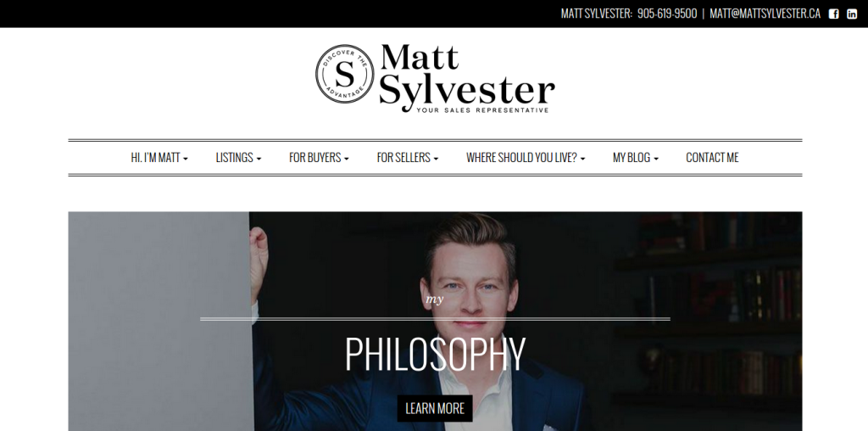Open the Facebook icon in top bar
Viewport: 868px width, 431px height.
tap(833, 14)
